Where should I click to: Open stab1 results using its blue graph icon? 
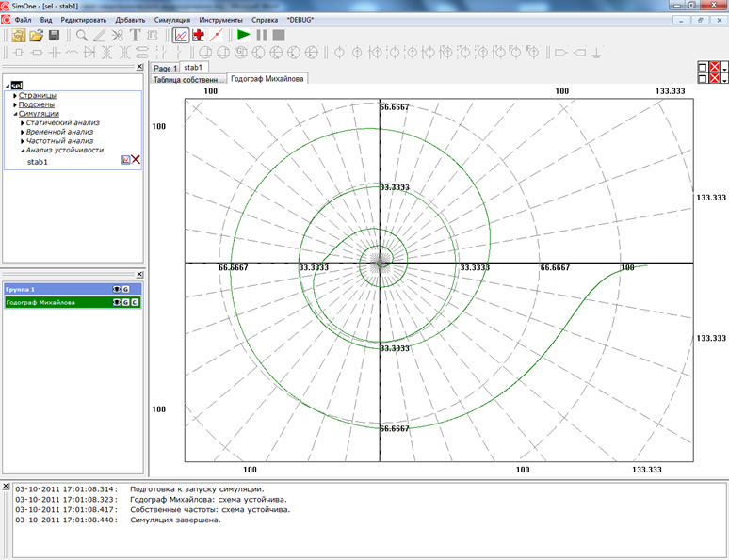coord(125,160)
